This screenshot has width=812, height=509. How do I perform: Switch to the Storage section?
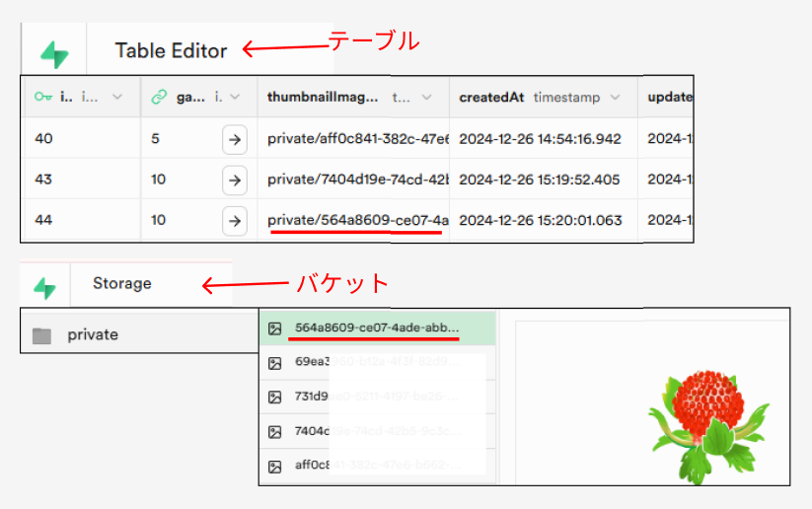[122, 284]
